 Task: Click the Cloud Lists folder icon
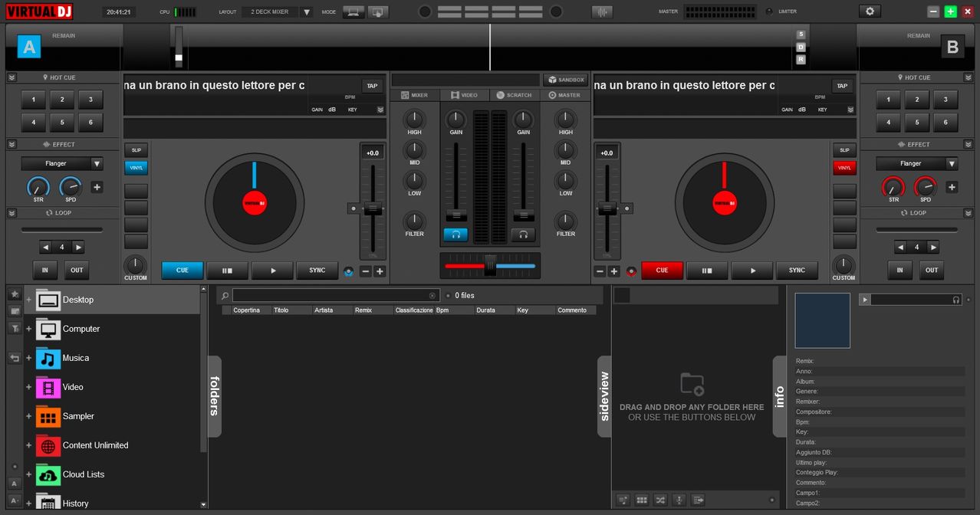click(48, 474)
